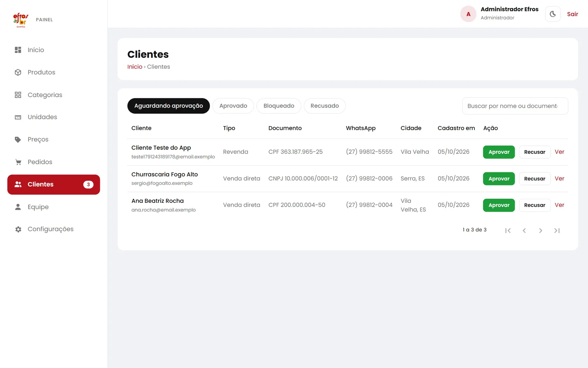Open Pedidos via its cart icon
This screenshot has width=588, height=368.
(x=18, y=162)
